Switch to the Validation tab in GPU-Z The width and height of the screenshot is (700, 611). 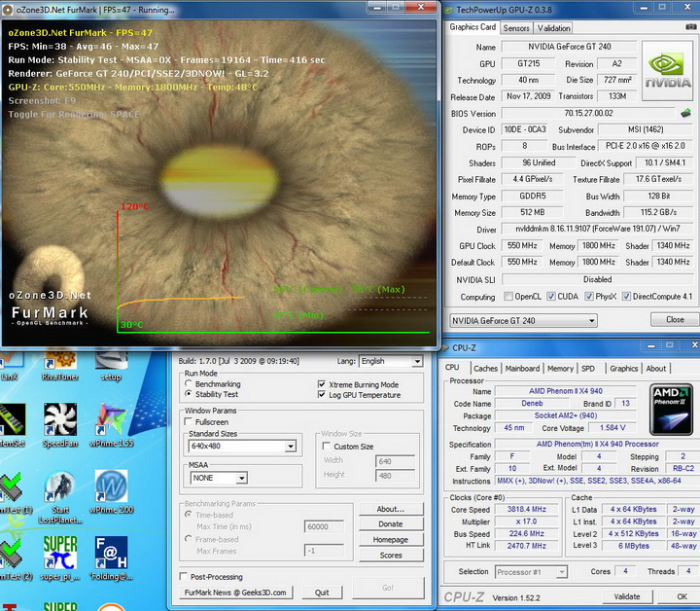553,28
